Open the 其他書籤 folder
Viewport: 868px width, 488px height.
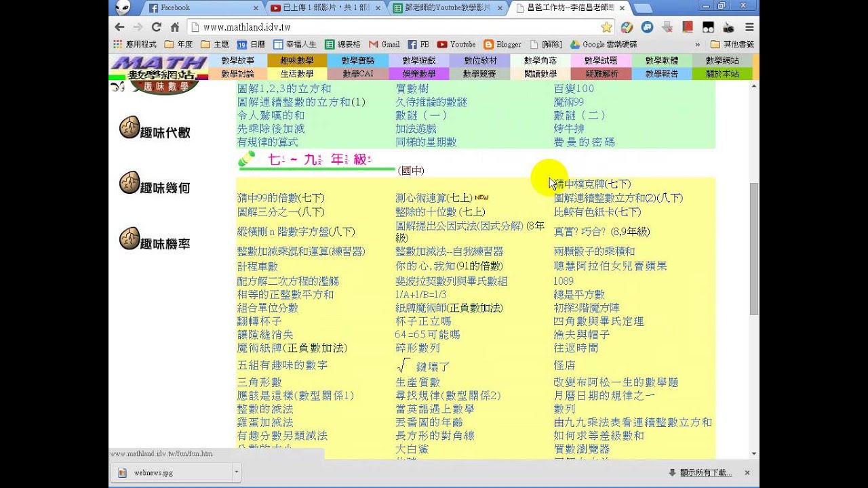click(732, 45)
